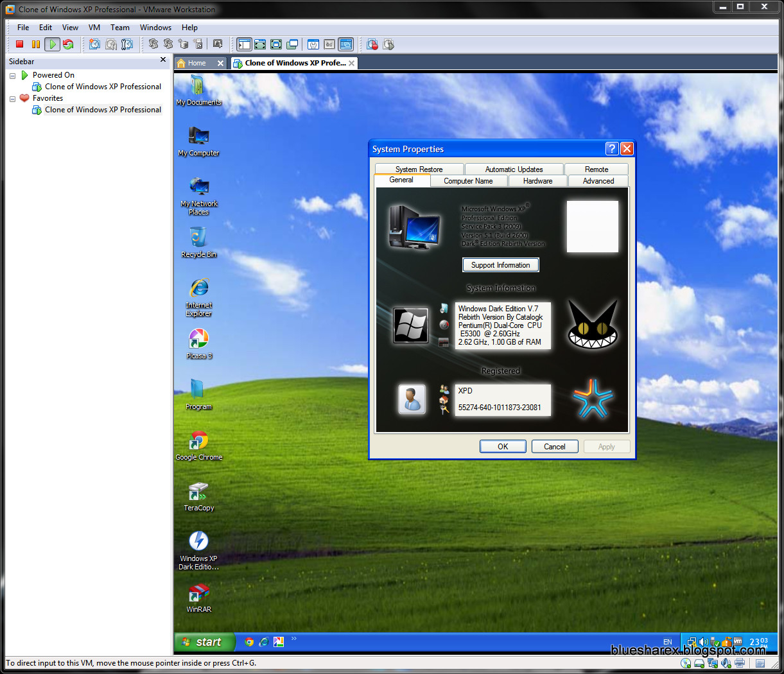Close the Home tab
The image size is (784, 674).
click(220, 63)
